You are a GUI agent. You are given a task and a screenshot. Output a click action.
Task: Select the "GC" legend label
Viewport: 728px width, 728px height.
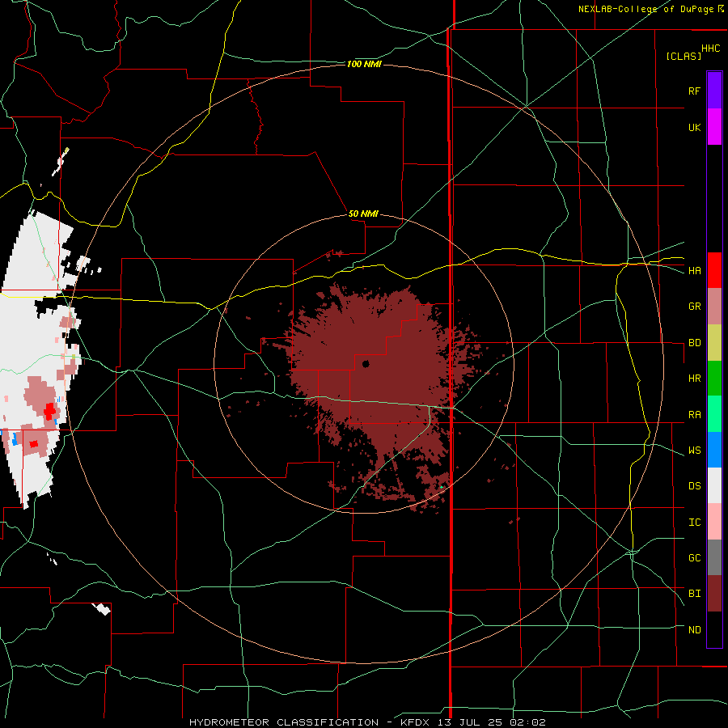(694, 558)
